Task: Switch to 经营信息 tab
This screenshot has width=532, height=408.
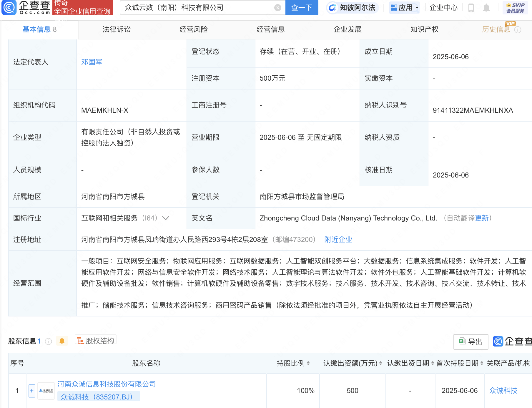Action: pyautogui.click(x=271, y=29)
